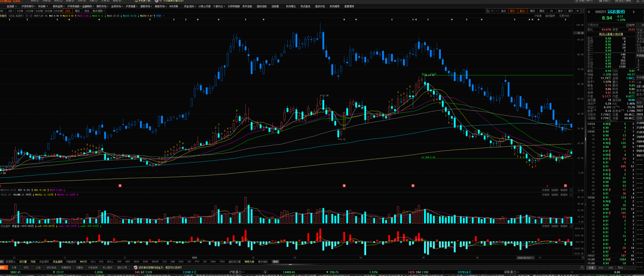Click the zoom-in plus chart button
The width and height of the screenshot is (644, 276).
coord(492,10)
